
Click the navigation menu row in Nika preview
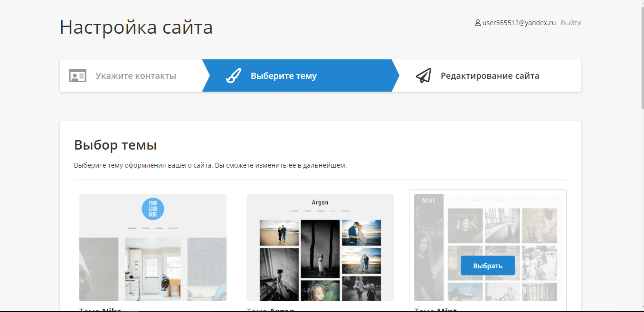152,228
